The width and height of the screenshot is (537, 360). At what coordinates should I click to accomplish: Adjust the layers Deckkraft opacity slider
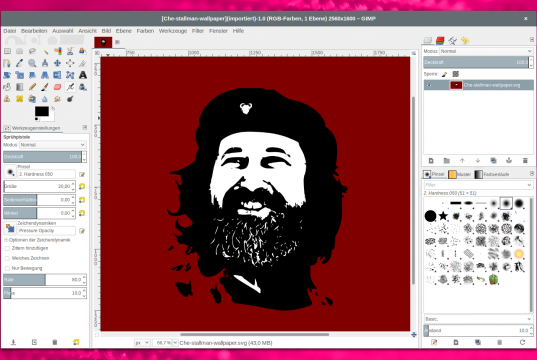coord(478,62)
